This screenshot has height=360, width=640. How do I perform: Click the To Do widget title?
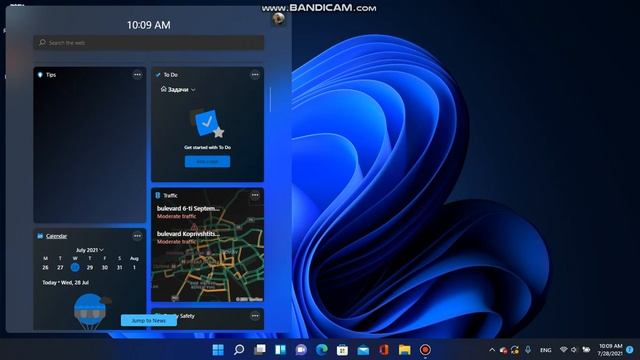point(171,75)
